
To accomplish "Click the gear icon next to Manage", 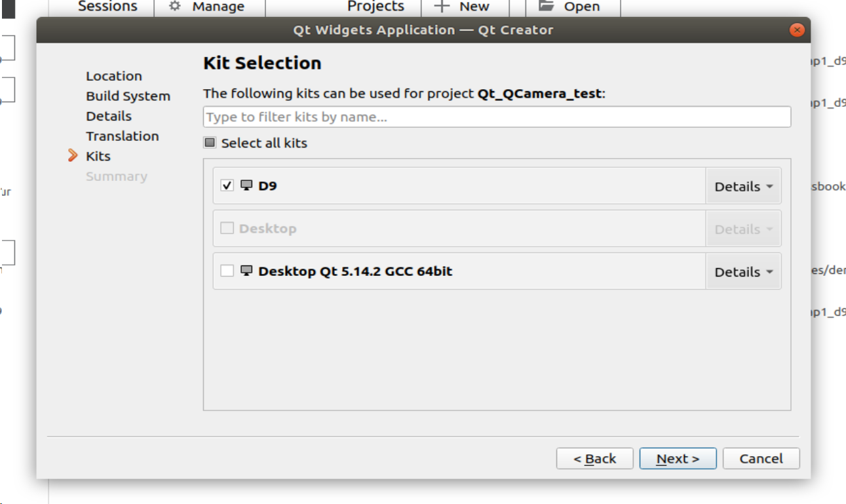I will tap(174, 7).
